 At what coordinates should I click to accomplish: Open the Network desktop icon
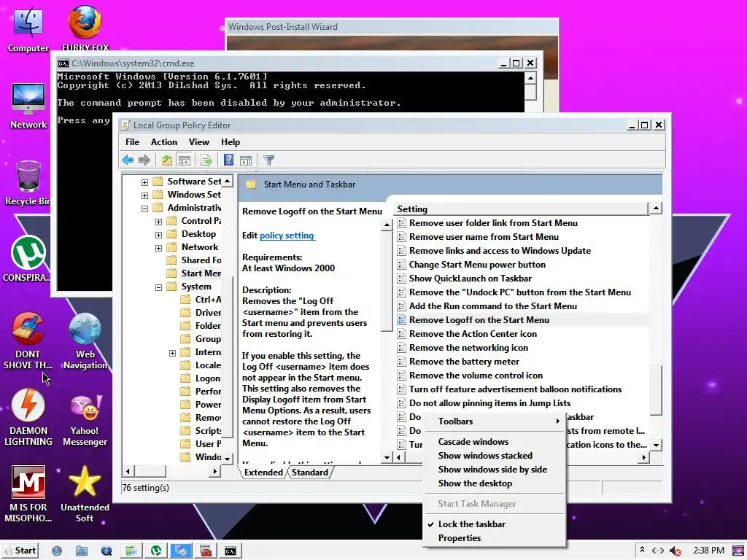(x=28, y=106)
